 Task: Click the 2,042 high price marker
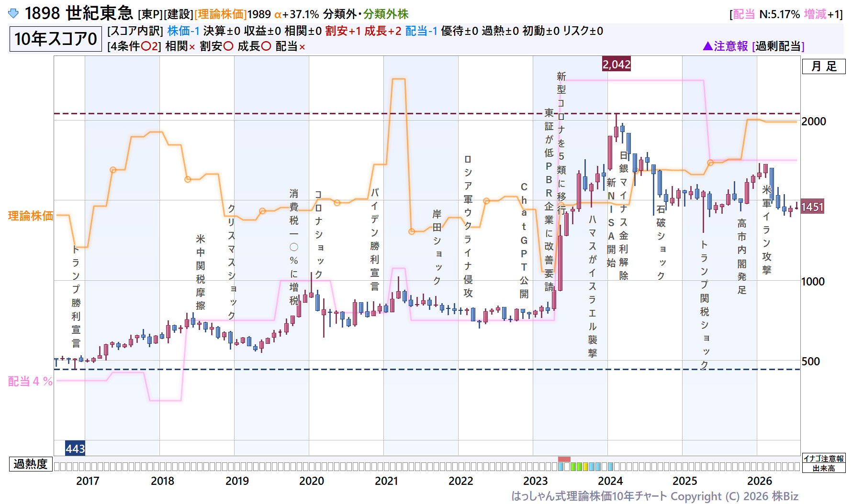[x=617, y=64]
